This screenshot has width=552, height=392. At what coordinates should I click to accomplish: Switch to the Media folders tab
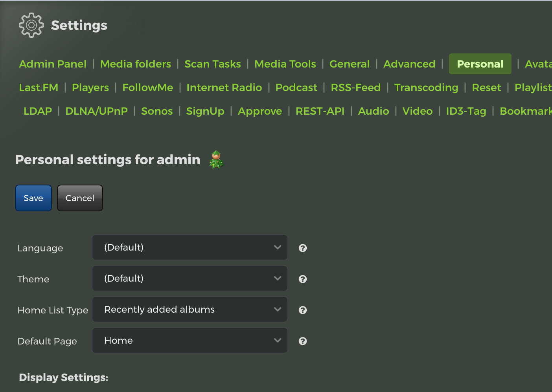click(x=136, y=64)
